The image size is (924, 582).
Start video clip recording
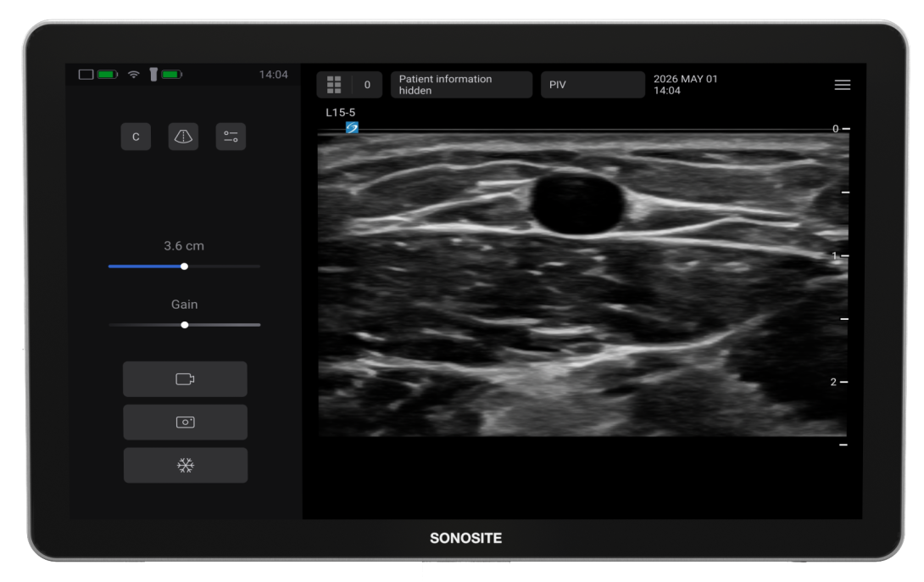click(185, 379)
